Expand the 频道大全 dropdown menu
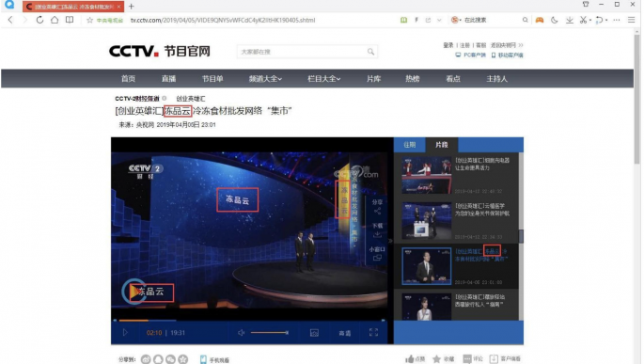 pos(265,78)
